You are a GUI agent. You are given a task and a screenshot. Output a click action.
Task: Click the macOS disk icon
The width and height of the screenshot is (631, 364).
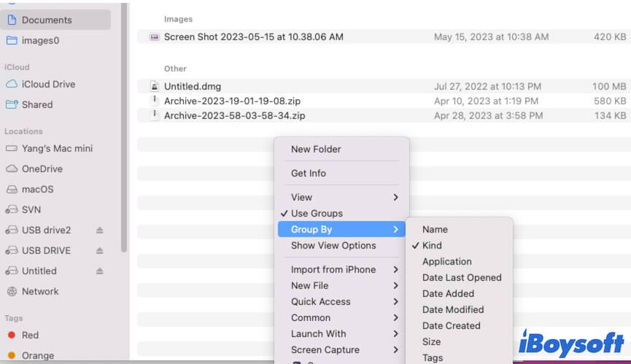click(x=12, y=189)
